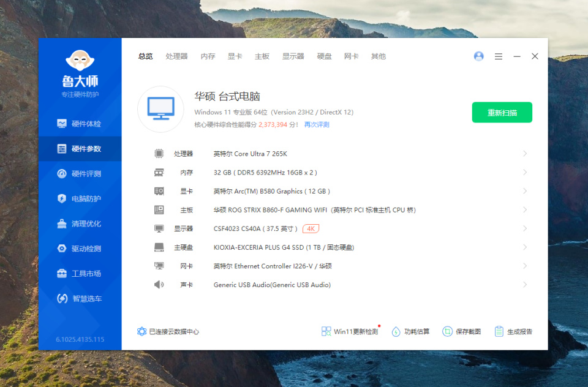Switch to the 总览 overview tab
The height and width of the screenshot is (387, 588).
click(x=146, y=56)
